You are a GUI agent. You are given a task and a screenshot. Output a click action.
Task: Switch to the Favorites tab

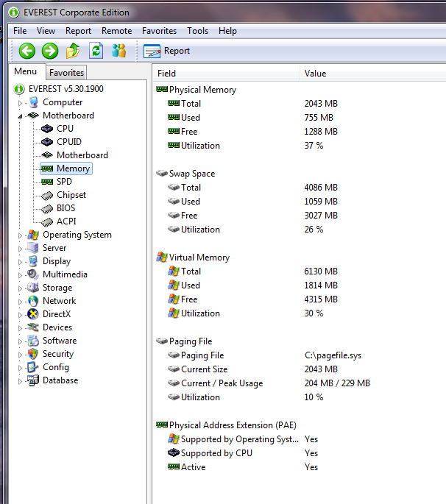66,73
